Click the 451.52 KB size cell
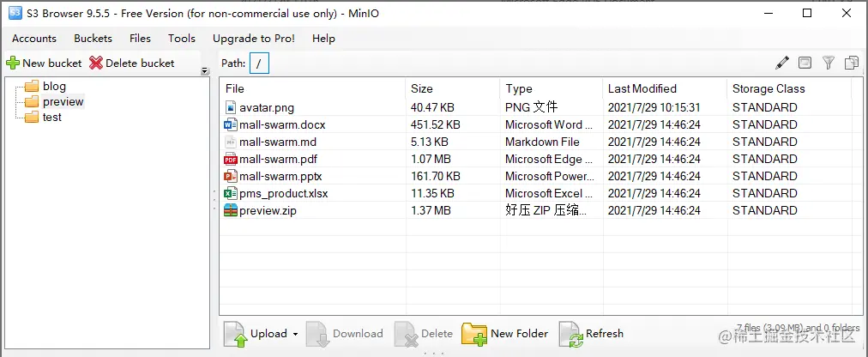The image size is (868, 357). (x=436, y=124)
